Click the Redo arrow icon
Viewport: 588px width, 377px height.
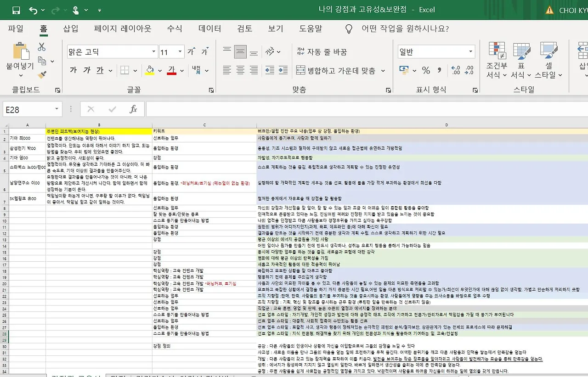pyautogui.click(x=55, y=10)
